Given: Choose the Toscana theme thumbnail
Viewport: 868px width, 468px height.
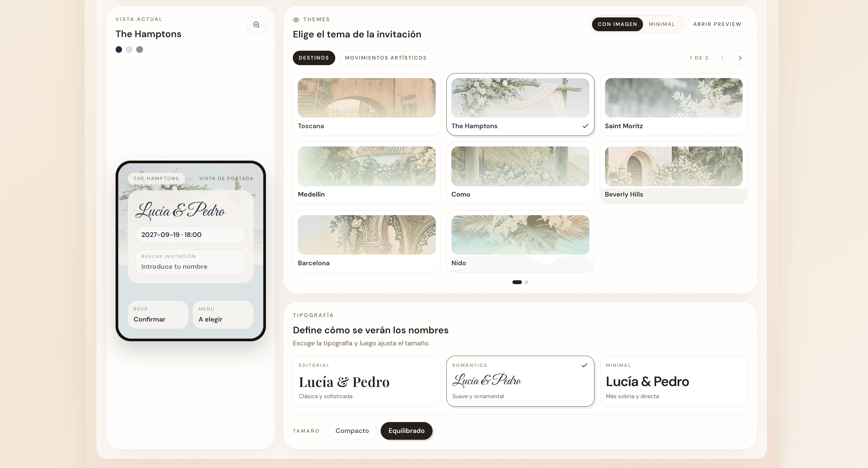Looking at the screenshot, I should coord(366,98).
